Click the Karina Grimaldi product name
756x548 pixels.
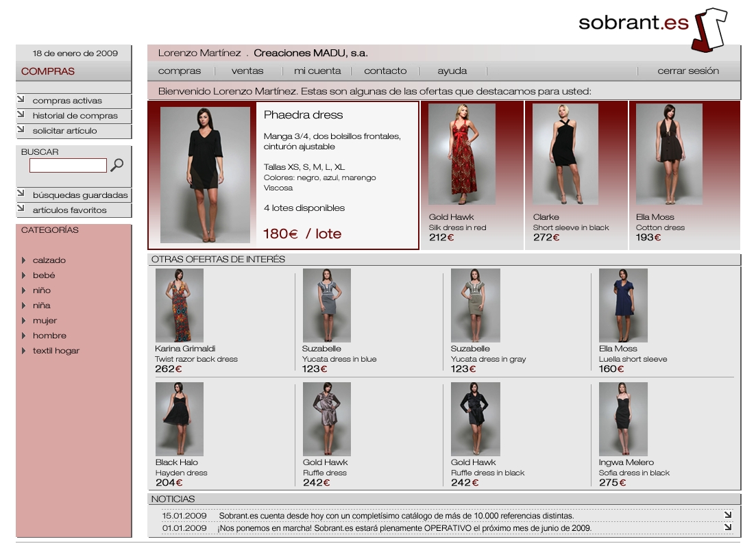[185, 349]
